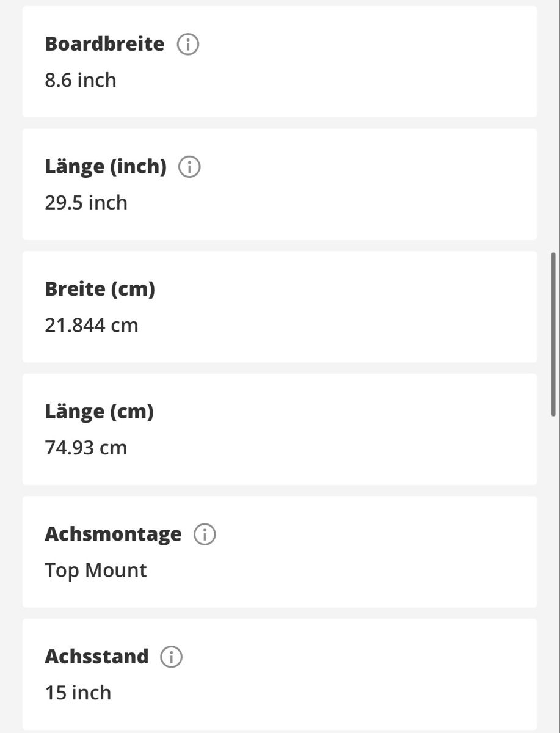
Task: Select the 29.5 inch value
Action: tap(86, 203)
